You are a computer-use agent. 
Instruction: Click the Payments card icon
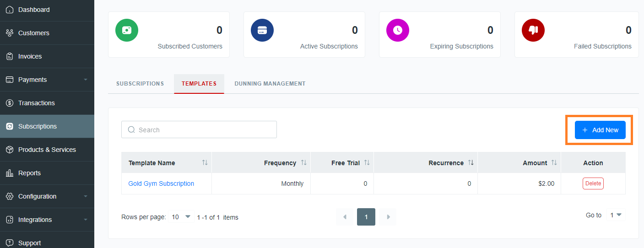click(x=10, y=80)
